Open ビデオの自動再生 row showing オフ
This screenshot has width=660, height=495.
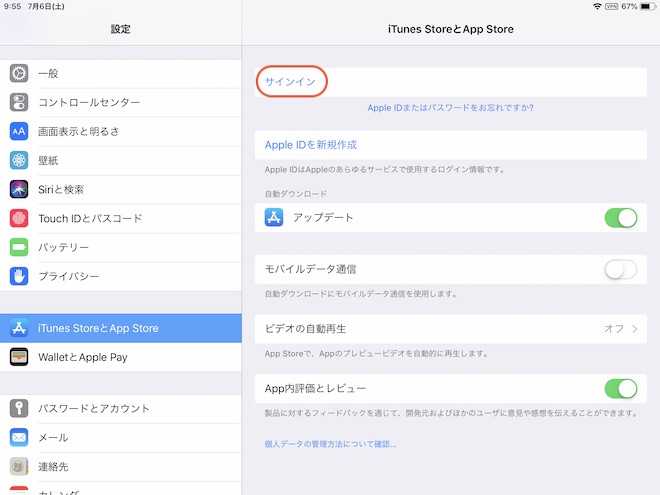point(450,329)
